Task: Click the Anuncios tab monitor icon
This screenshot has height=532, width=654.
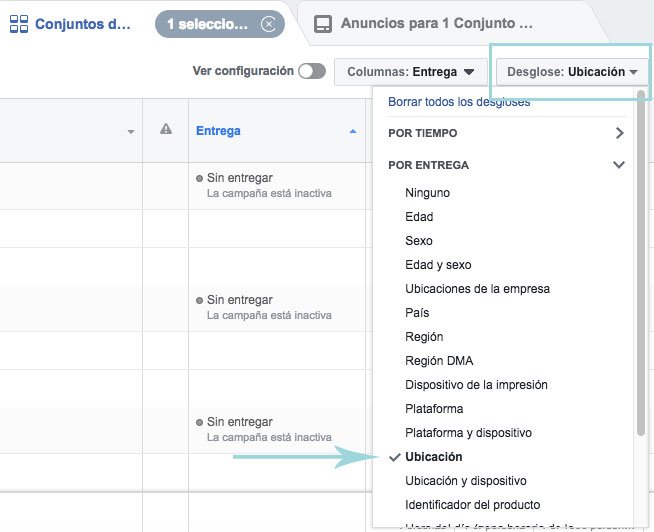Action: [323, 24]
